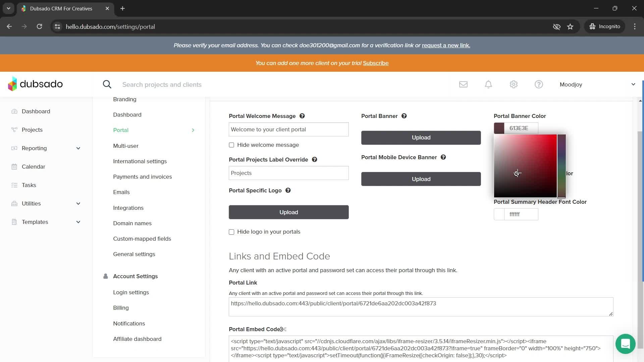Open International settings
Screen dimensions: 644x362
140,161
